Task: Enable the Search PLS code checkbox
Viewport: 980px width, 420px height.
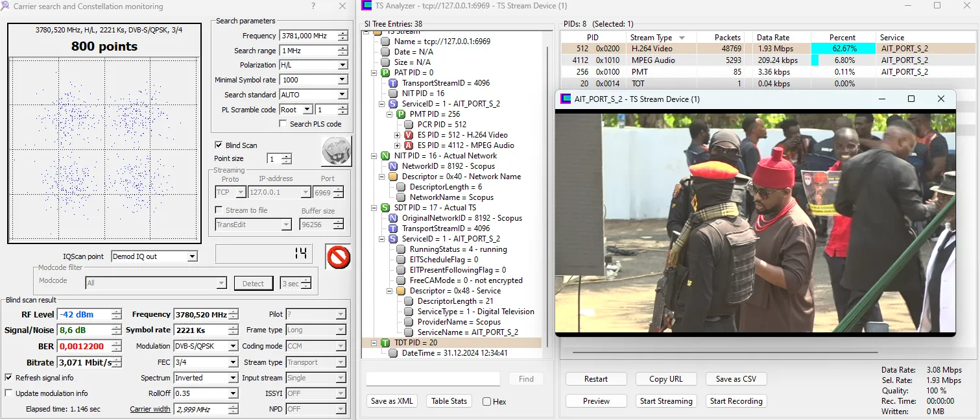Action: [283, 124]
